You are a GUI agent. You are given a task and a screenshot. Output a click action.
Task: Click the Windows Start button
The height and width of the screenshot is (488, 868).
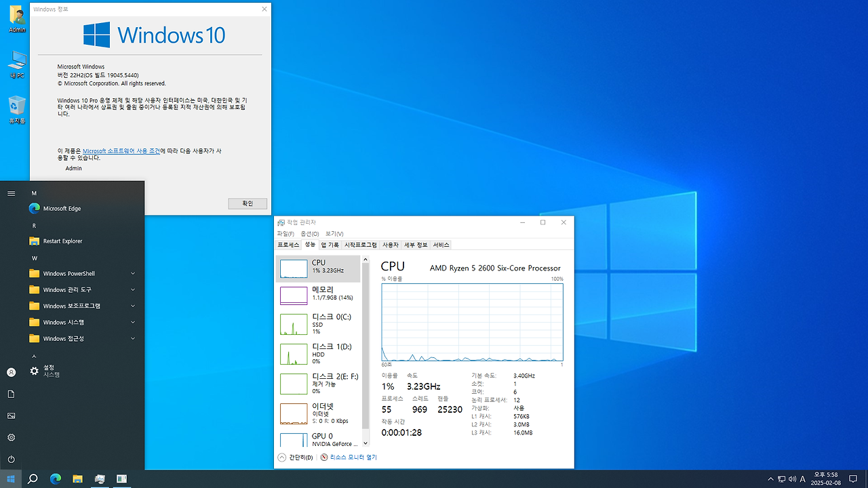click(x=11, y=479)
